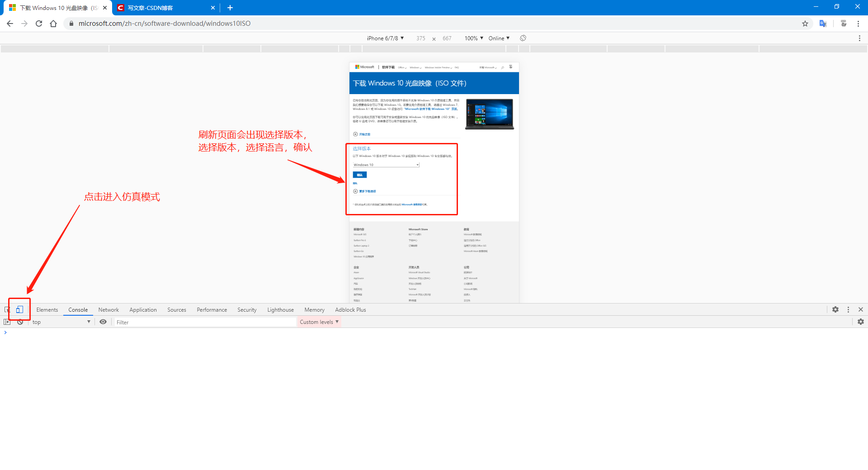This screenshot has height=470, width=868.
Task: Switch to the Security tab
Action: [x=247, y=310]
